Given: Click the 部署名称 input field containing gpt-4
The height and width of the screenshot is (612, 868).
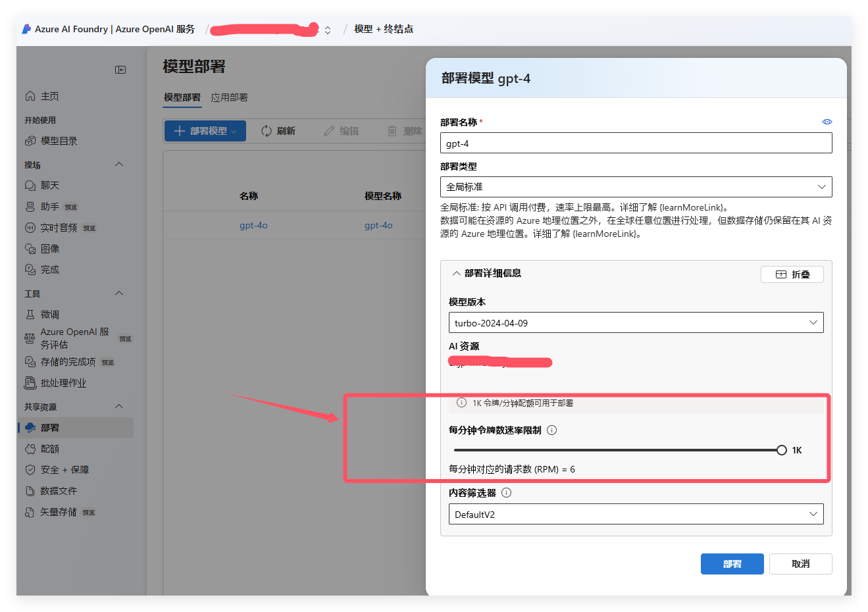Looking at the screenshot, I should pos(636,143).
